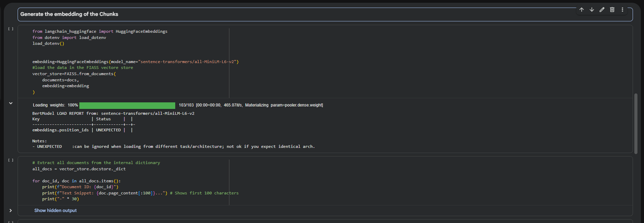The height and width of the screenshot is (223, 644).
Task: Place cursor on load_dotenv() line
Action: point(48,43)
